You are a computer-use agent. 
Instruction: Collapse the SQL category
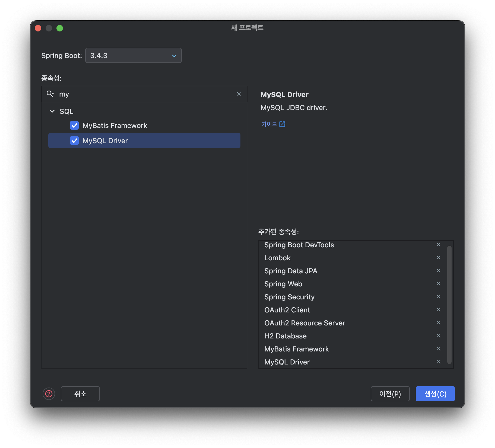coord(52,111)
